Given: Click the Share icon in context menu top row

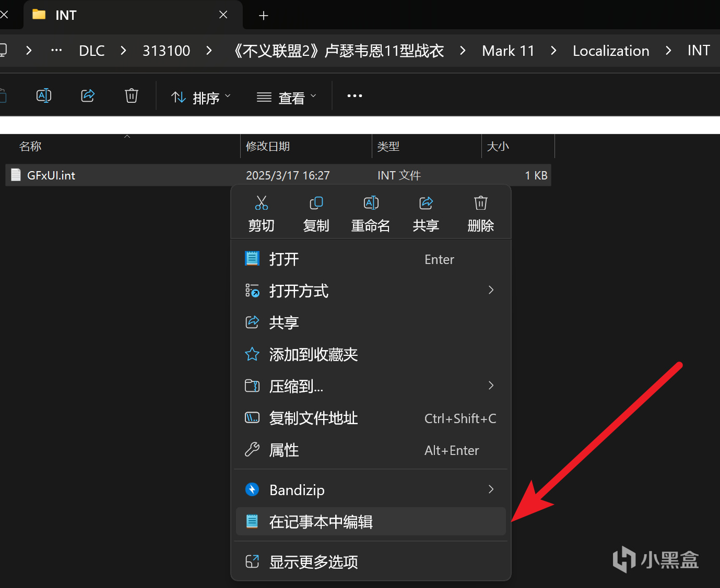Looking at the screenshot, I should 426,203.
